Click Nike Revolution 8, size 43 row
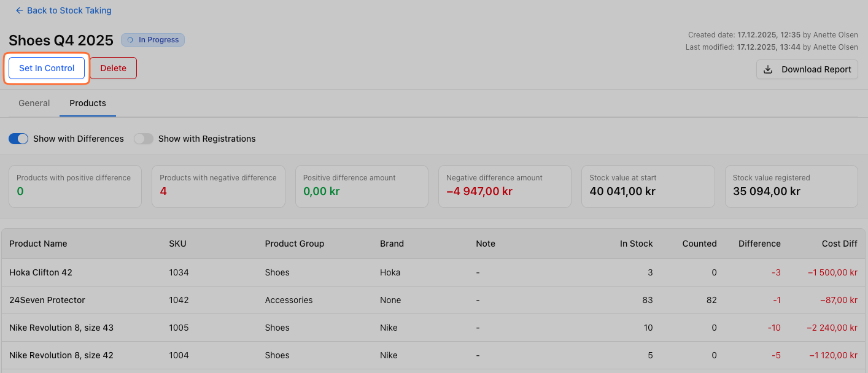Screen dimensions: 868x373 [61, 328]
